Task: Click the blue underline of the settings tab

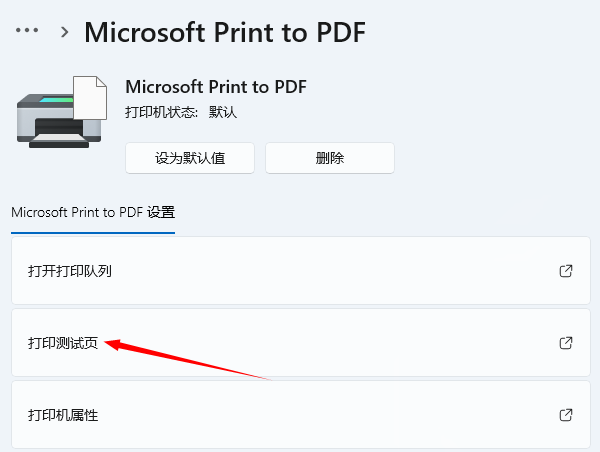Action: [93, 232]
